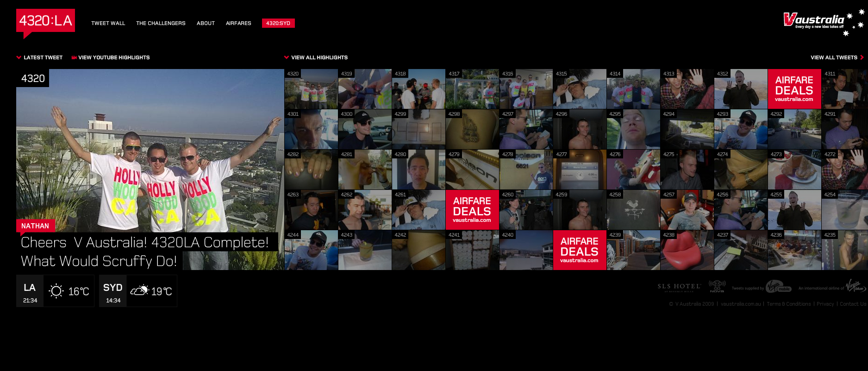Open thumbnail 4282
This screenshot has height=371, width=868.
(311, 170)
